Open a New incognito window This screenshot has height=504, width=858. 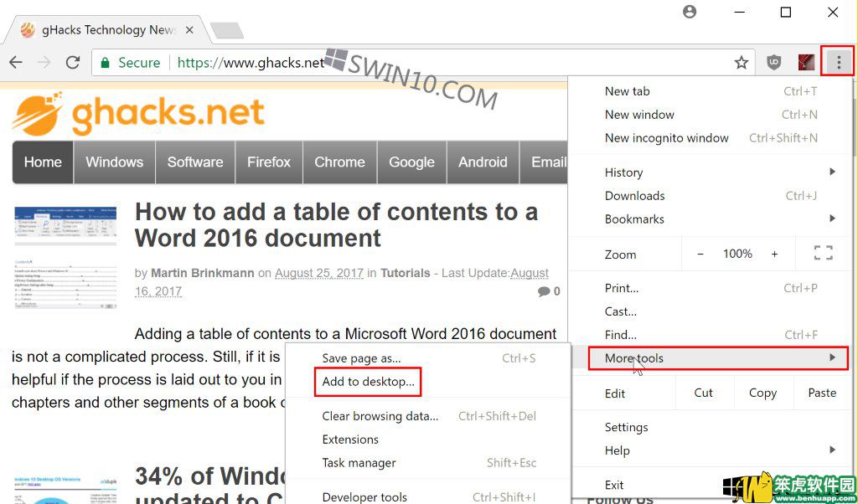(x=711, y=138)
